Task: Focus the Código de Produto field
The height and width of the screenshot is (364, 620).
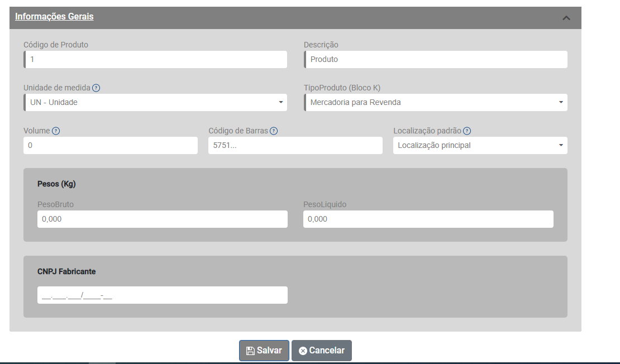Action: coord(155,60)
